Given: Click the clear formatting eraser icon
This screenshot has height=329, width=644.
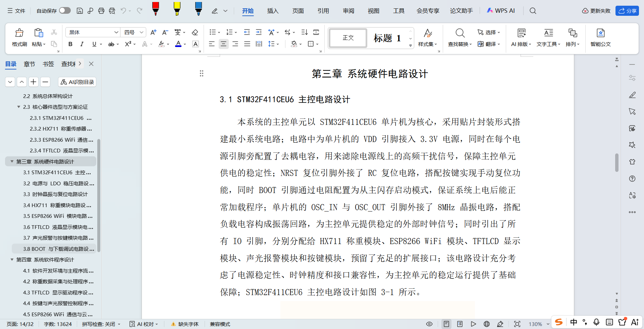Looking at the screenshot, I should click(195, 32).
